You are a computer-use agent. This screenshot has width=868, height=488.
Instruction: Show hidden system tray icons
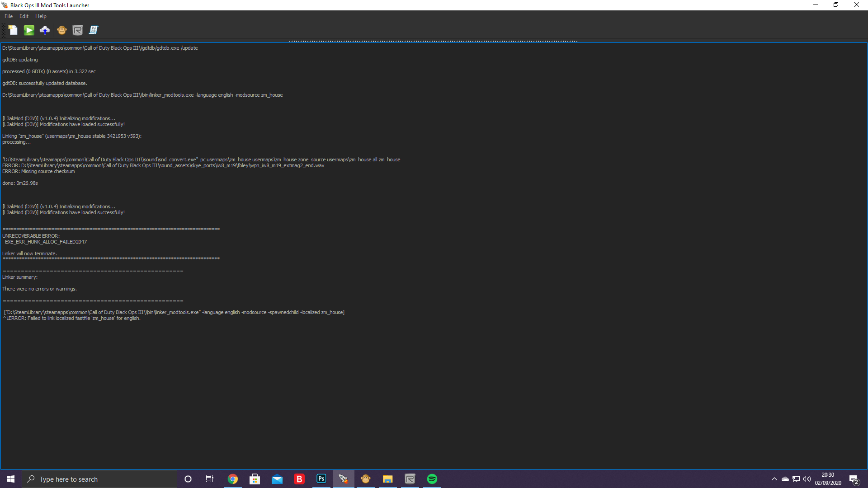pos(774,479)
